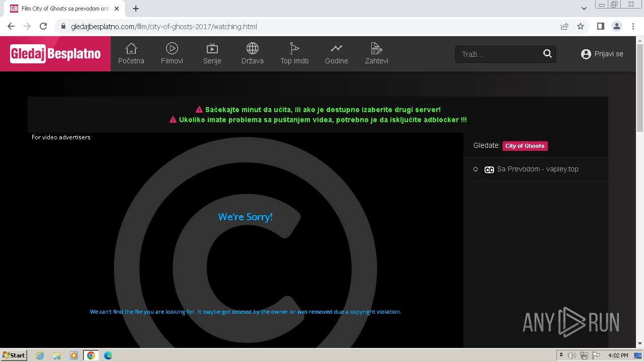Click the GledajBesplatno site logo
This screenshot has width=644, height=362.
click(55, 54)
